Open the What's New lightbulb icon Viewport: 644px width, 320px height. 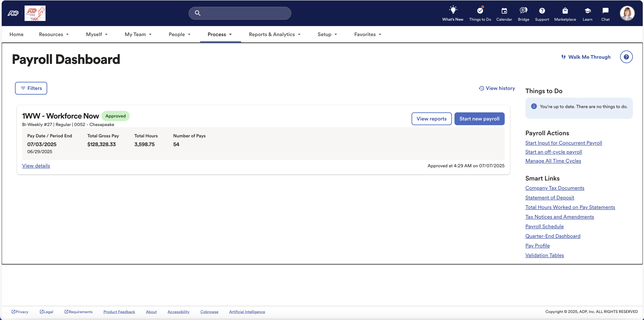tap(453, 10)
